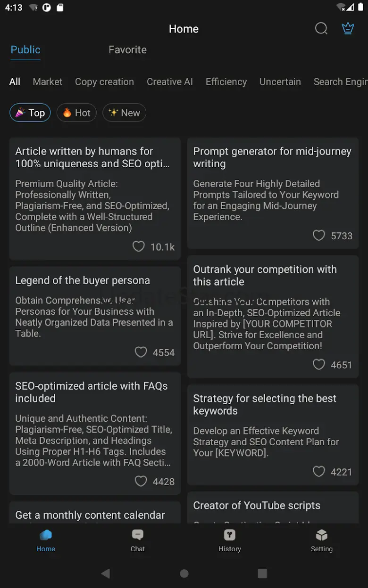Image resolution: width=368 pixels, height=588 pixels.
Task: Heart the Legend of the buyer persona card
Action: (141, 352)
